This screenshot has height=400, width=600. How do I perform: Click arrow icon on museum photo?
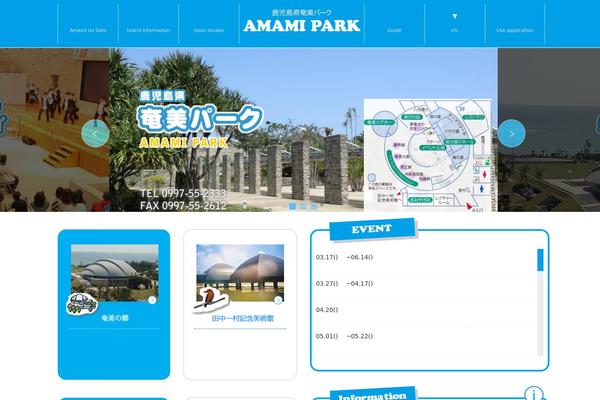click(278, 300)
